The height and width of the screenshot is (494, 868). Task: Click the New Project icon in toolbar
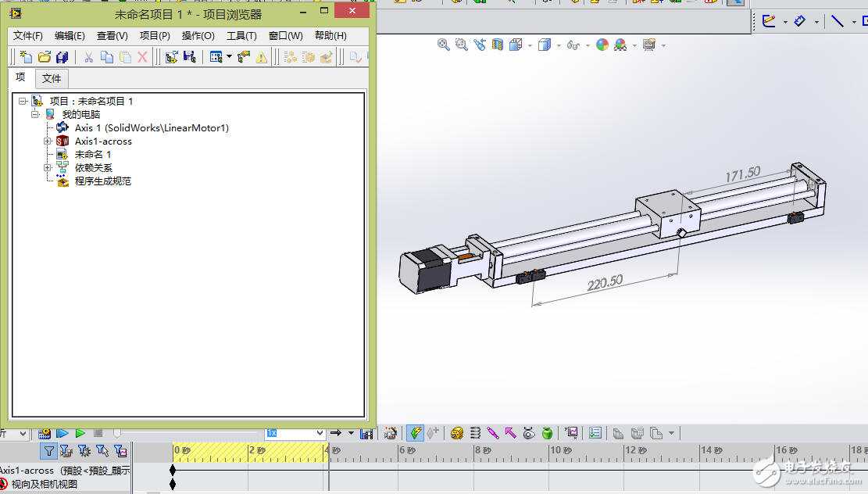click(x=26, y=57)
